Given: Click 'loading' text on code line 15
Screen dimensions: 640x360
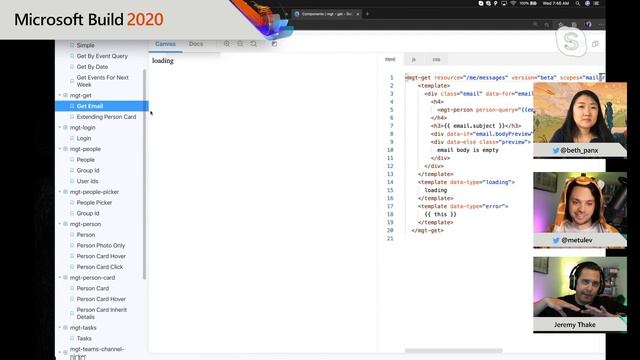Looking at the screenshot, I should (436, 190).
